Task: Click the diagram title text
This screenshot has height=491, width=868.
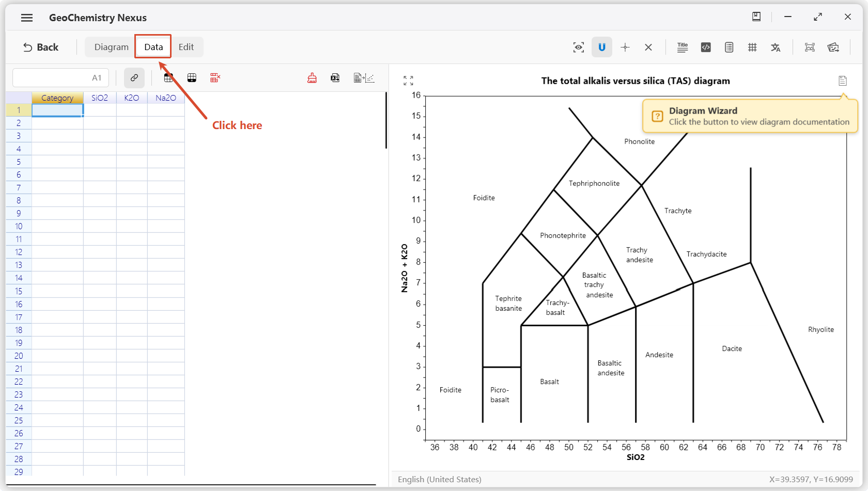Action: click(x=636, y=81)
